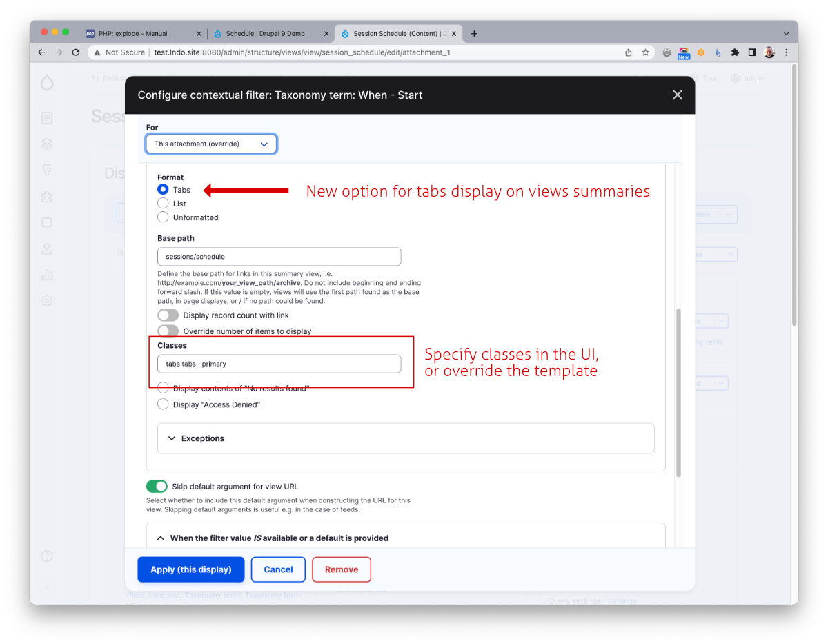Select the Structure layers icon in sidebar
Viewport: 828px width, 644px height.
click(46, 144)
